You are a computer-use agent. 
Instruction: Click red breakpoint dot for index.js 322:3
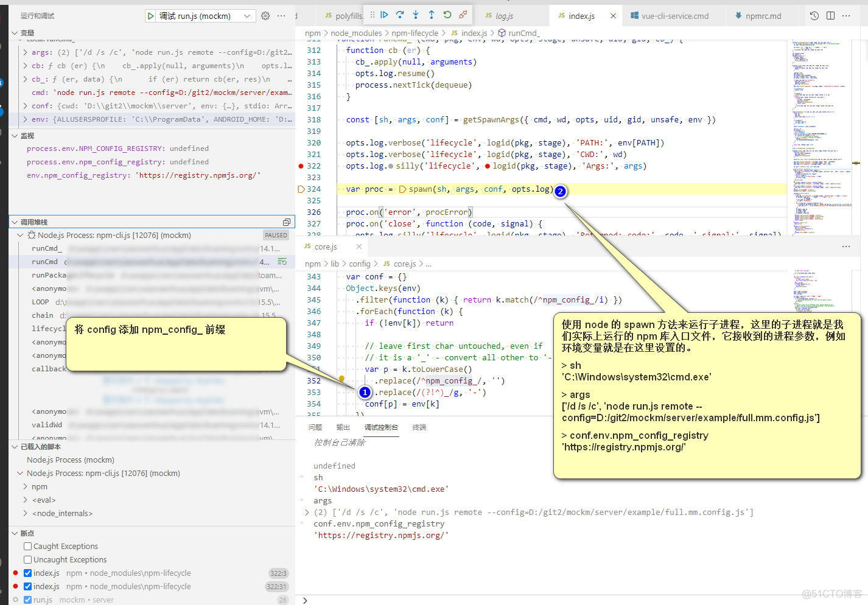[15, 573]
